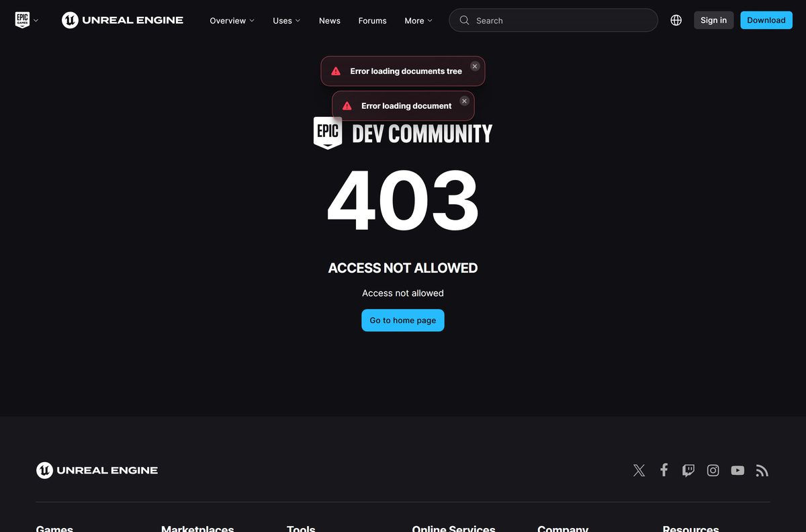Viewport: 806px width, 532px height.
Task: Click the Epic Games logo in header
Action: (x=23, y=20)
